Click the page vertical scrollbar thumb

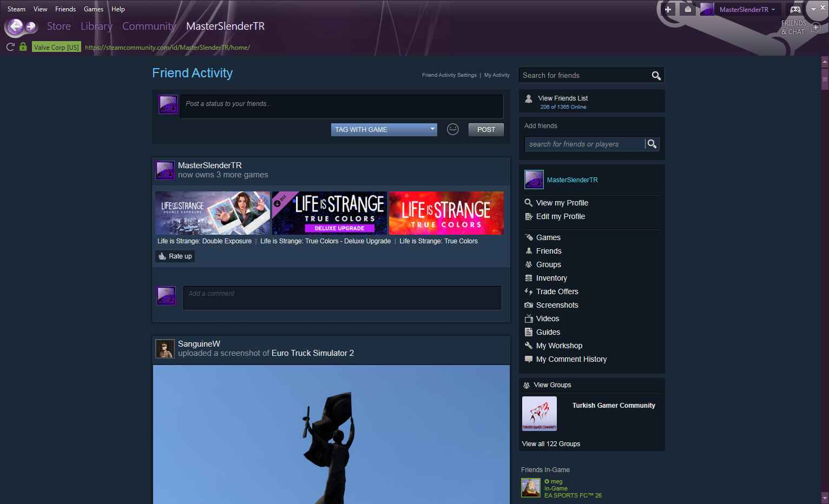click(x=825, y=79)
